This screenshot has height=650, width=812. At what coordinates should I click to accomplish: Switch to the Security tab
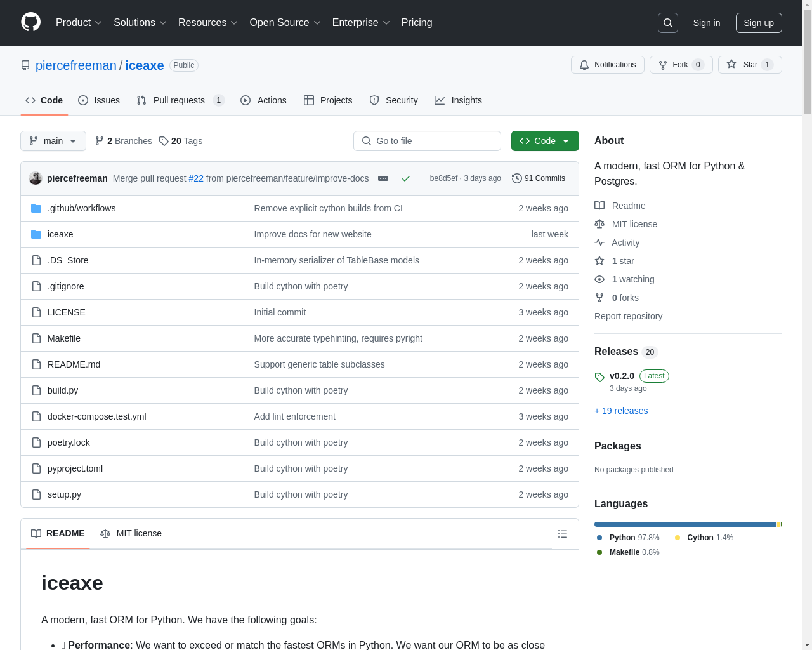394,100
